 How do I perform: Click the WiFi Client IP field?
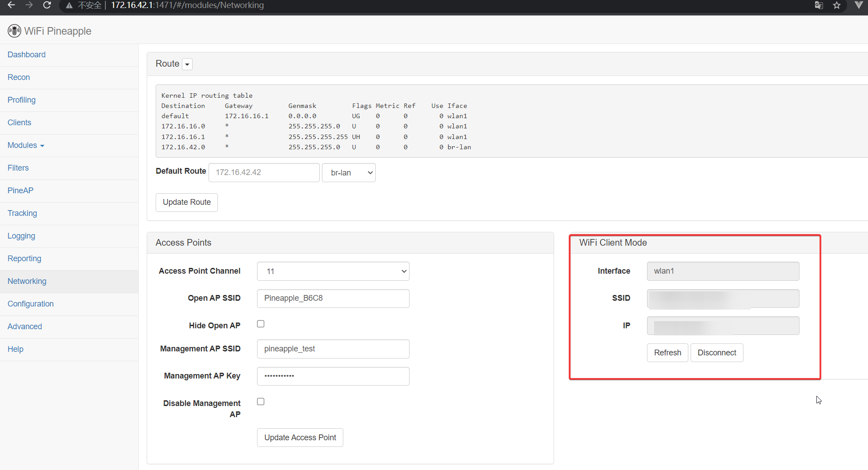pos(723,326)
